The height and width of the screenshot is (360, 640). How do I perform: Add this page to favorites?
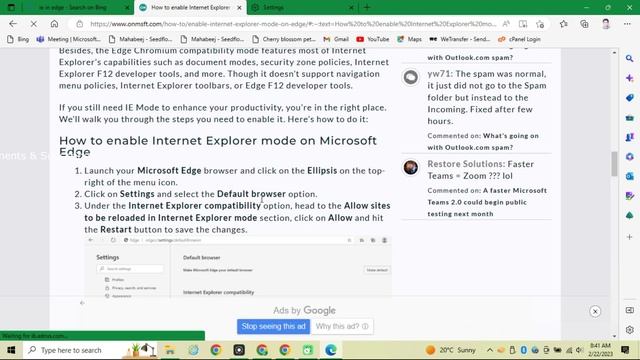pos(540,24)
